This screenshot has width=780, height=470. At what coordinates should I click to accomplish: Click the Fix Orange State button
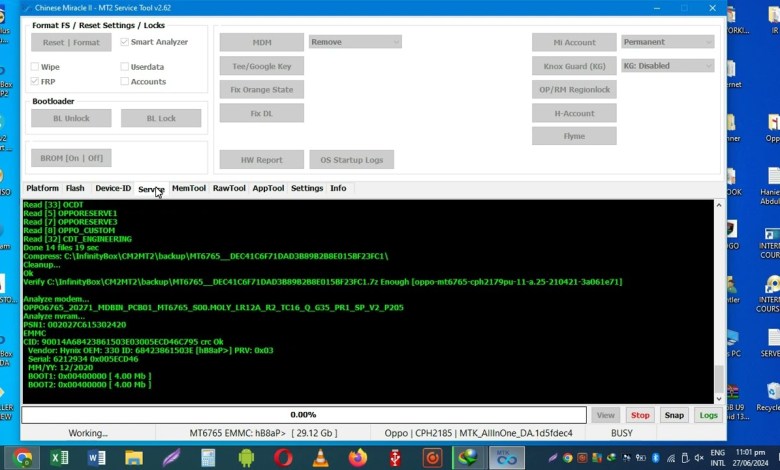pyautogui.click(x=262, y=90)
